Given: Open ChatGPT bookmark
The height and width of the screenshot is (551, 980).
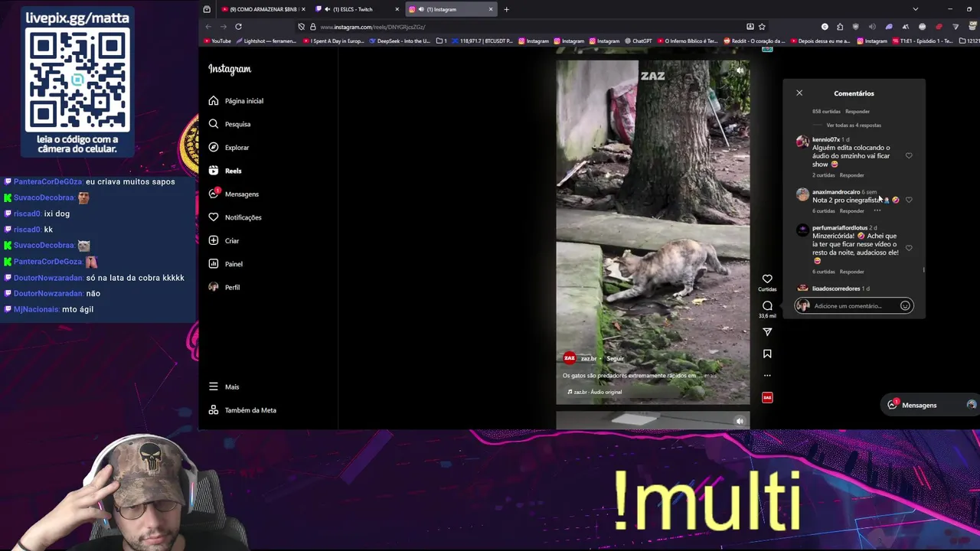Looking at the screenshot, I should pyautogui.click(x=639, y=41).
